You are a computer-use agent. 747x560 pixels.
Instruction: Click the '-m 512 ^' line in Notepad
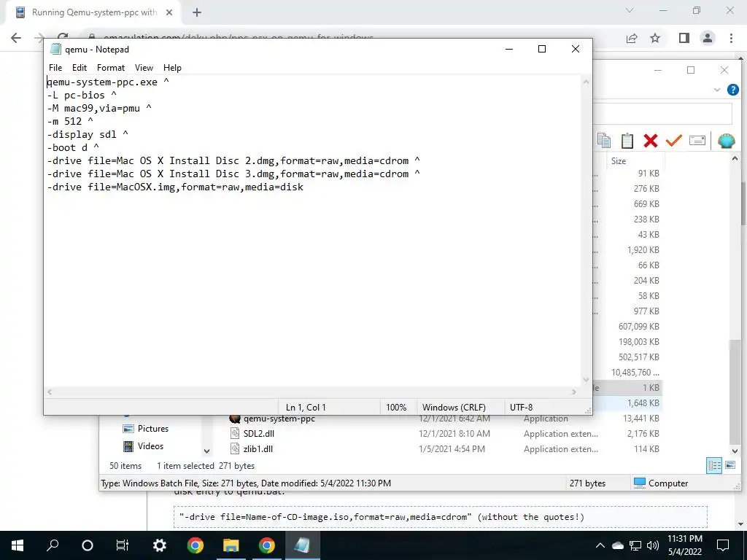coord(70,122)
